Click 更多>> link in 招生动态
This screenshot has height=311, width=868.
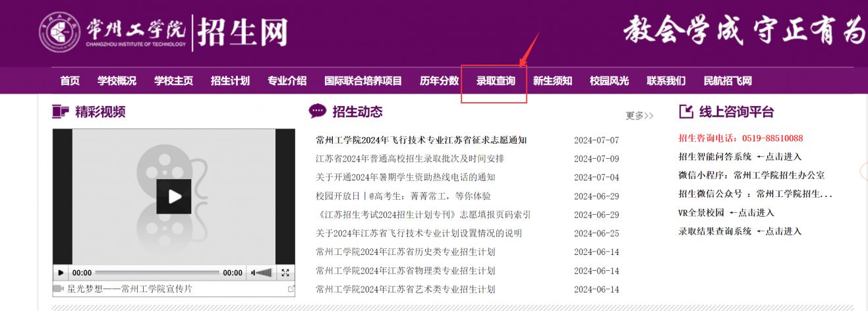pos(639,116)
